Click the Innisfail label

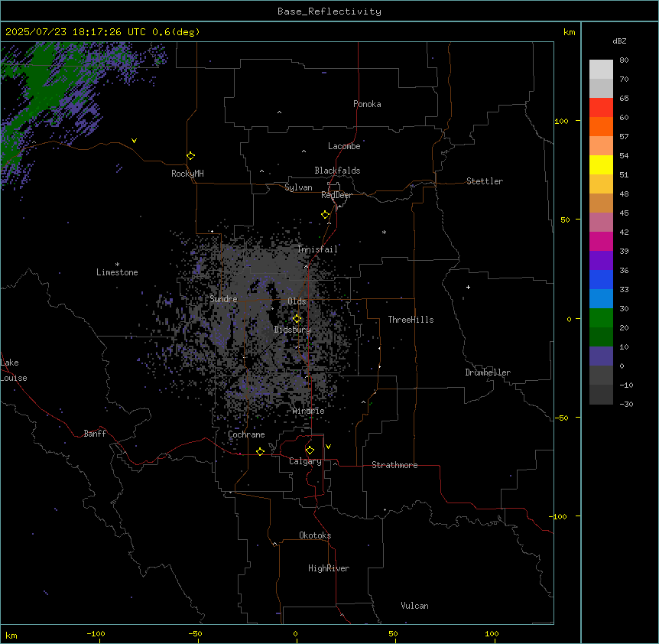[x=317, y=249]
